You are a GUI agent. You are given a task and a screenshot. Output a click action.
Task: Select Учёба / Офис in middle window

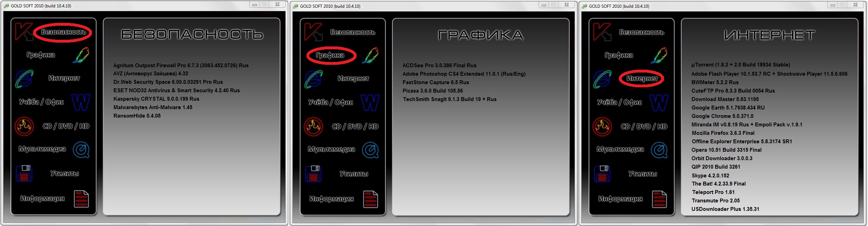coord(331,102)
